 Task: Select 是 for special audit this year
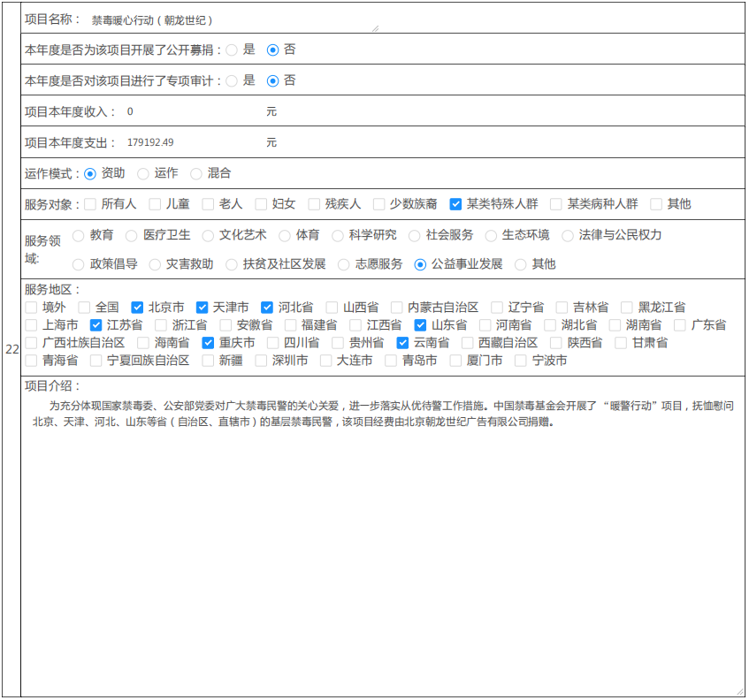232,81
